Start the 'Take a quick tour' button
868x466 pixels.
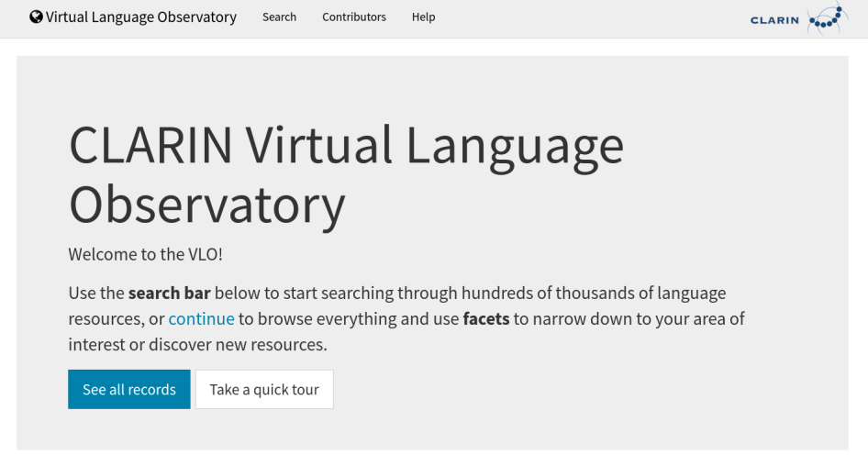[264, 390]
